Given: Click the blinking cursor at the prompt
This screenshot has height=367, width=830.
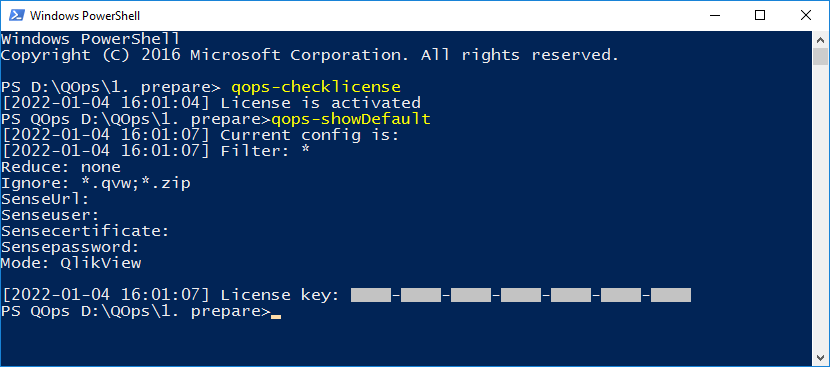Looking at the screenshot, I should coord(276,317).
